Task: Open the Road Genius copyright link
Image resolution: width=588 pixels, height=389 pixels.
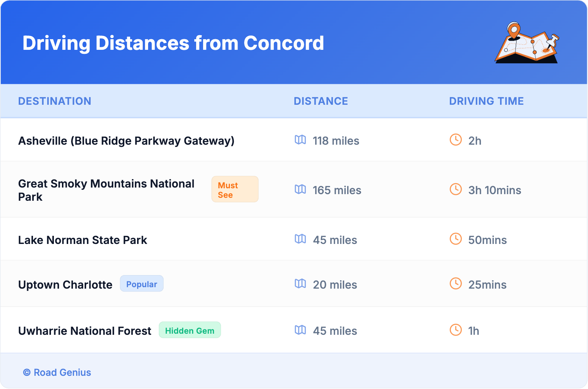Action: tap(57, 373)
